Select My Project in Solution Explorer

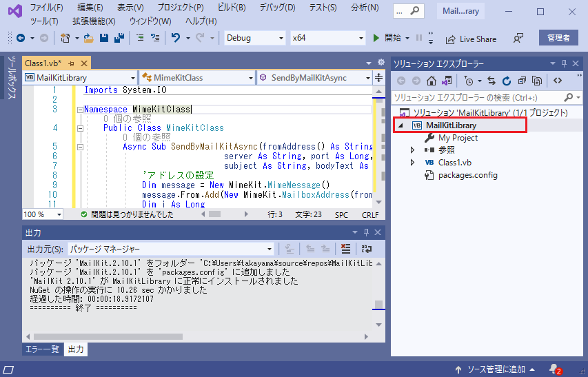pos(458,138)
